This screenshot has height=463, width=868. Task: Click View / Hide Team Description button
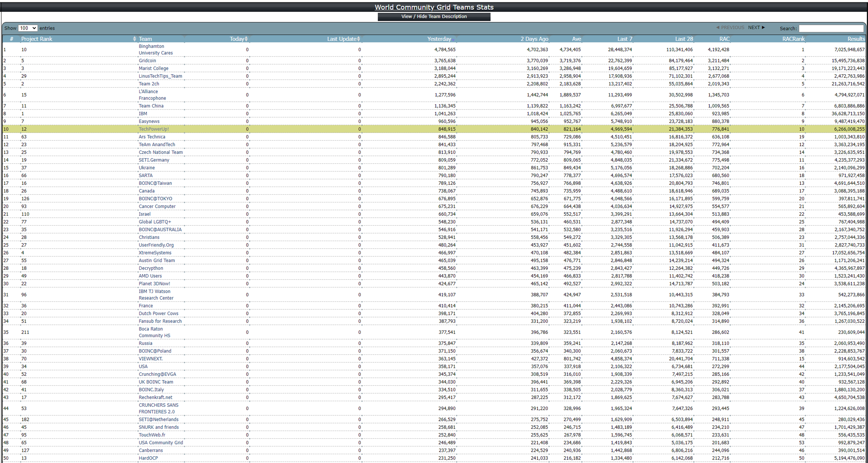(x=434, y=16)
